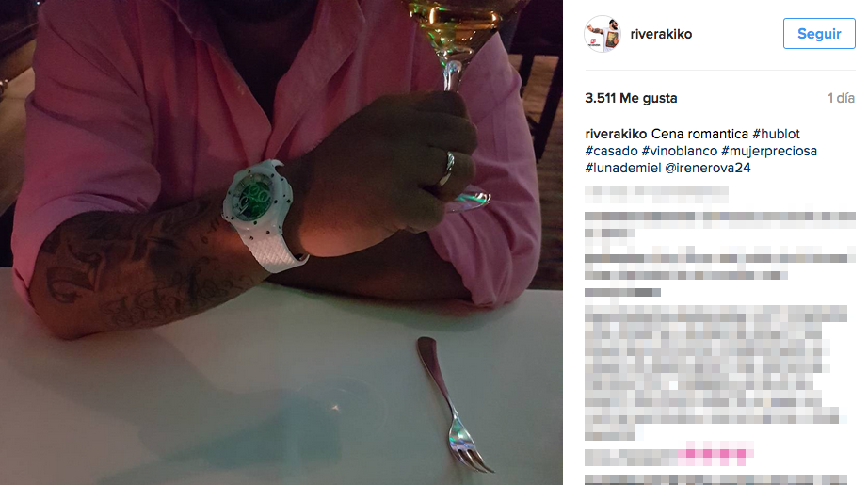Go to the @irenerova24 mention

click(x=707, y=168)
